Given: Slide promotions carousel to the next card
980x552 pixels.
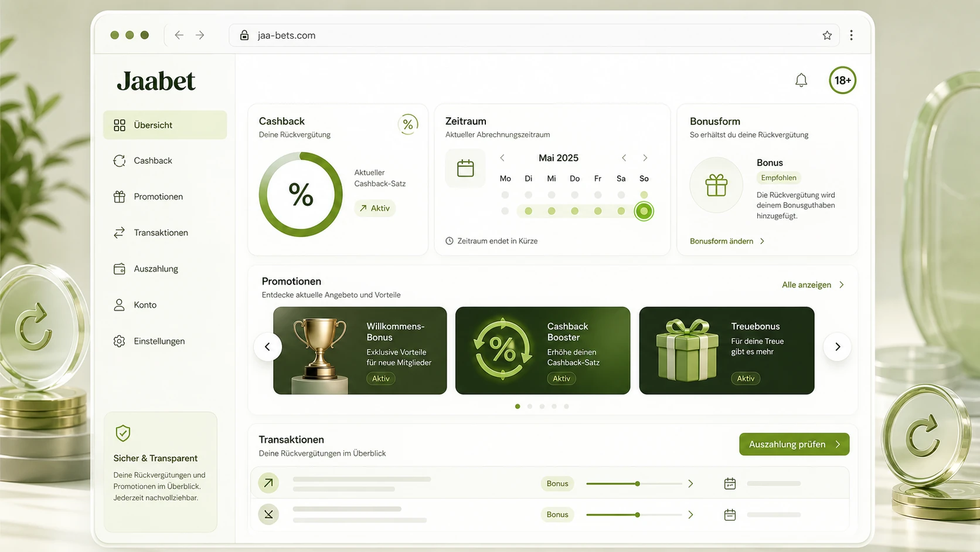Looking at the screenshot, I should 838,347.
